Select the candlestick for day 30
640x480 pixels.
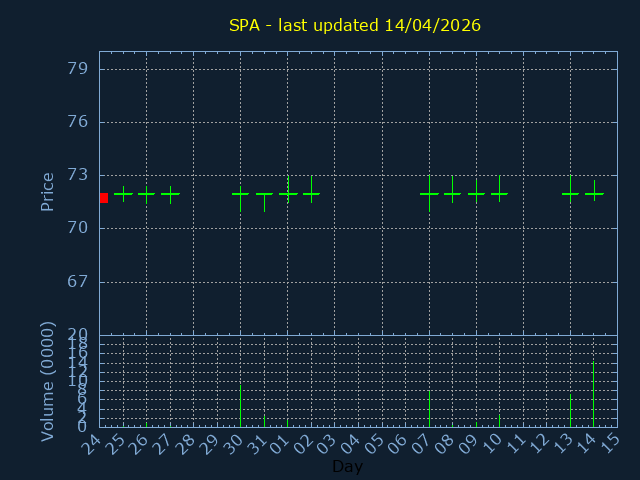click(240, 194)
